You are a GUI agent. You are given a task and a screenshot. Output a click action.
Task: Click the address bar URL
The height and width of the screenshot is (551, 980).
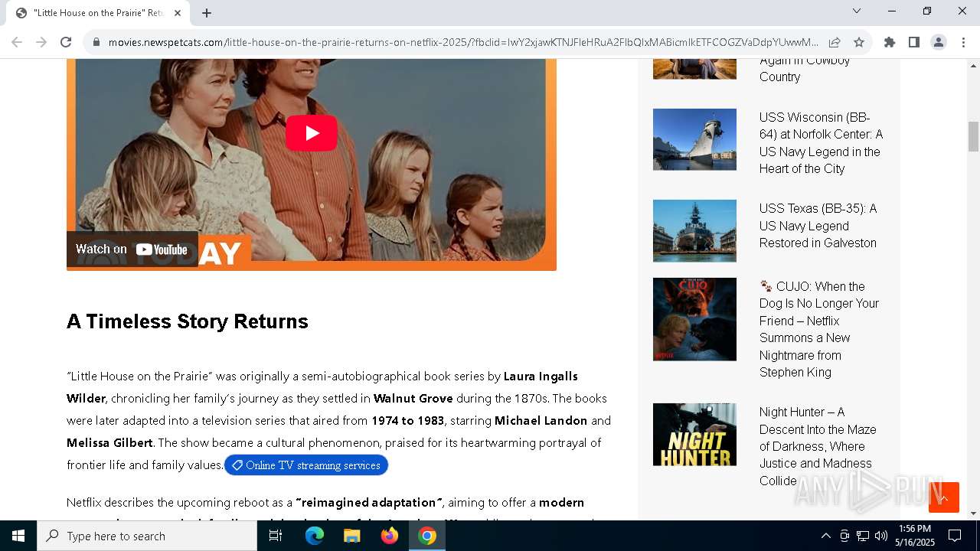[463, 42]
